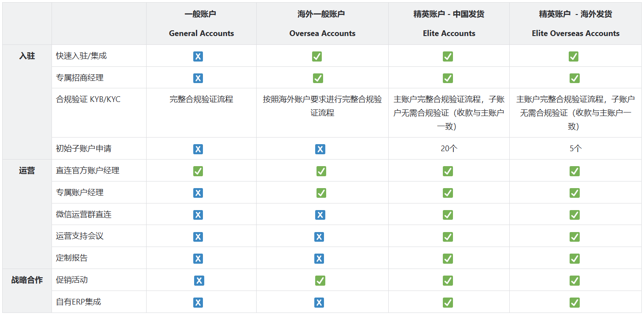Toggle the X mark for 定制报告 under General Accounts
The image size is (644, 316).
click(x=198, y=258)
